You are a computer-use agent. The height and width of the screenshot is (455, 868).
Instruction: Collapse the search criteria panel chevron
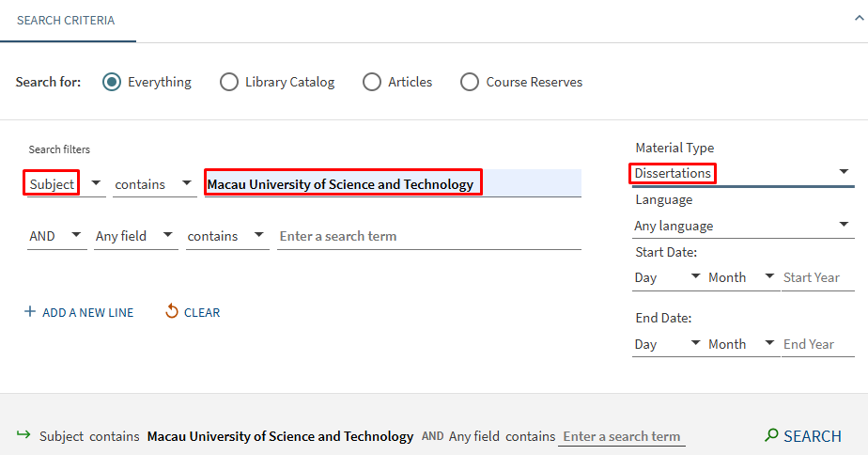click(x=859, y=16)
